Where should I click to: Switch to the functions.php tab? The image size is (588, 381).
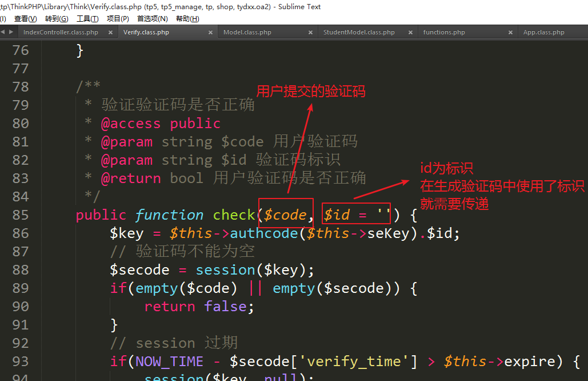[x=444, y=33]
